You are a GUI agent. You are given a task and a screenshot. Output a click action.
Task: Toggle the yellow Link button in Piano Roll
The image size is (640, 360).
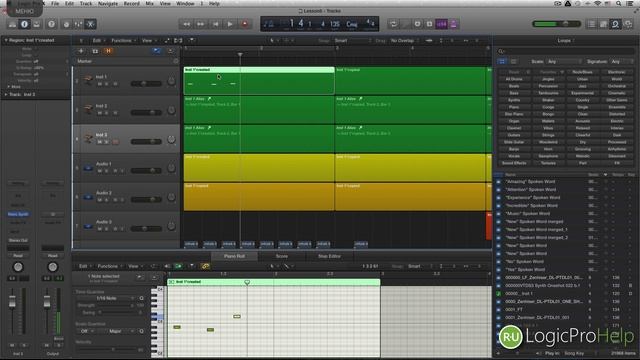pos(205,266)
